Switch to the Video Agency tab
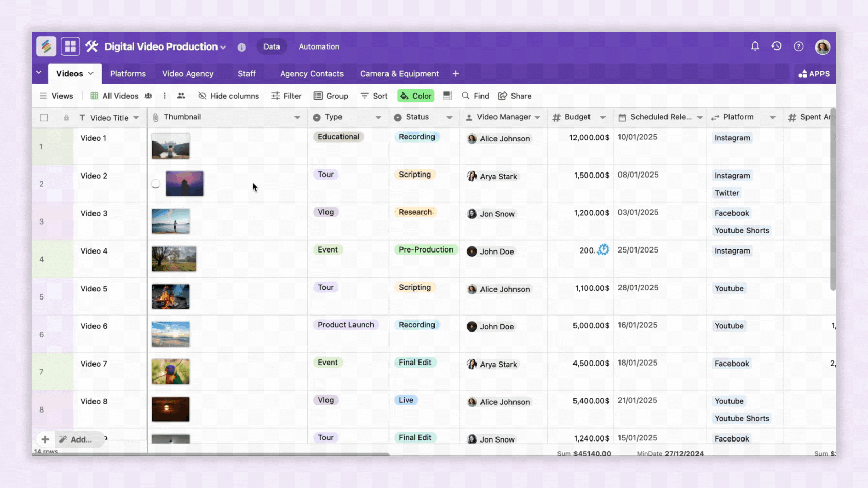This screenshot has height=488, width=868. pos(188,74)
